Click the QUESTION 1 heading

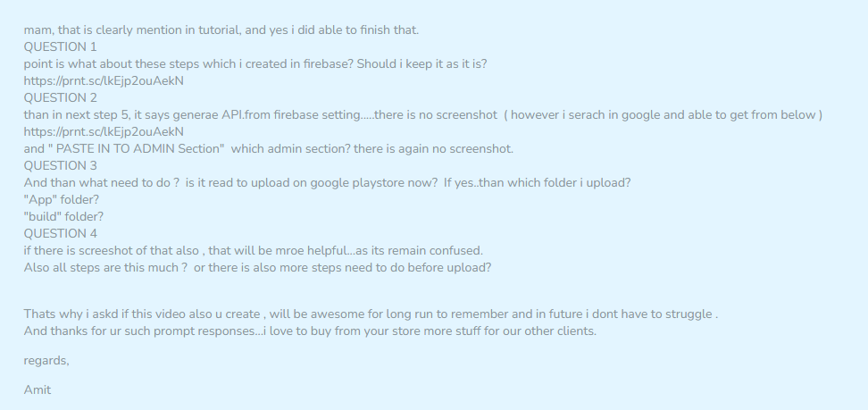tap(61, 47)
